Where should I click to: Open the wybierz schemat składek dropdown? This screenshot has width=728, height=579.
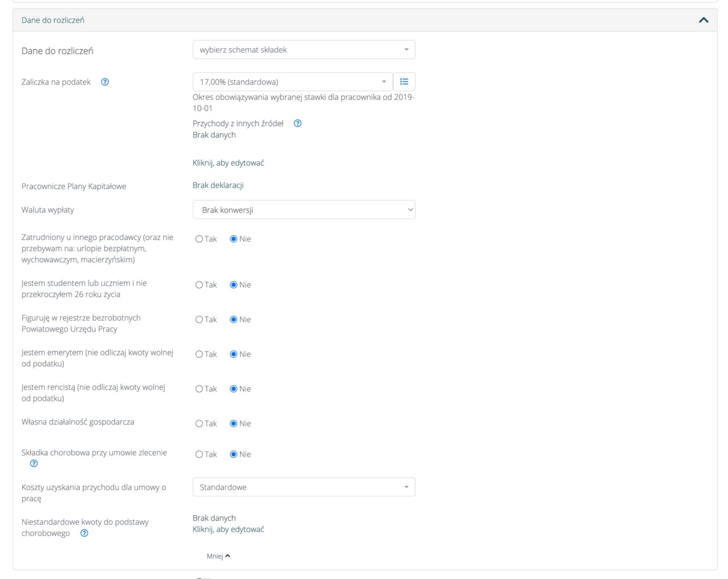303,50
